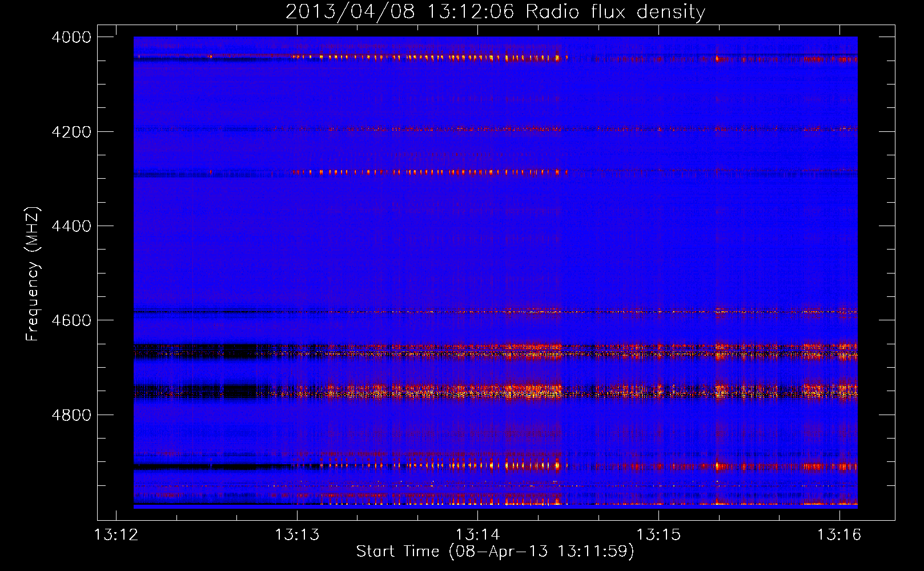
Task: Click the 13:15 time tick label
Action: click(658, 535)
